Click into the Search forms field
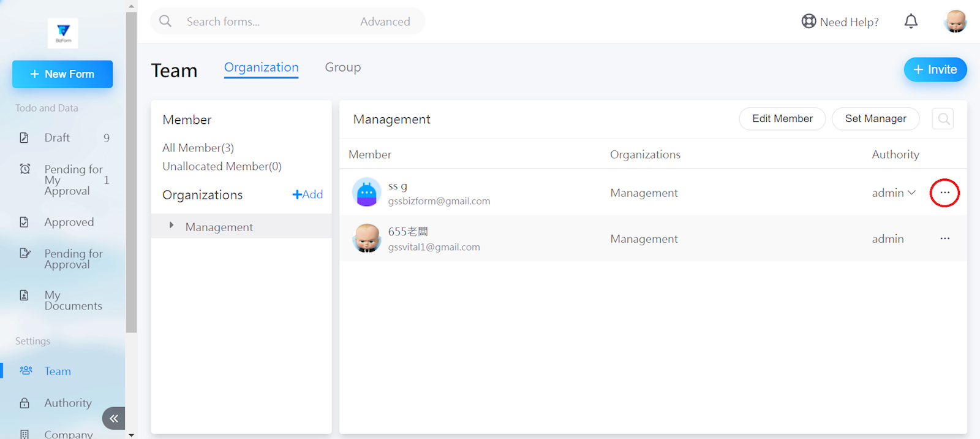 pos(257,21)
